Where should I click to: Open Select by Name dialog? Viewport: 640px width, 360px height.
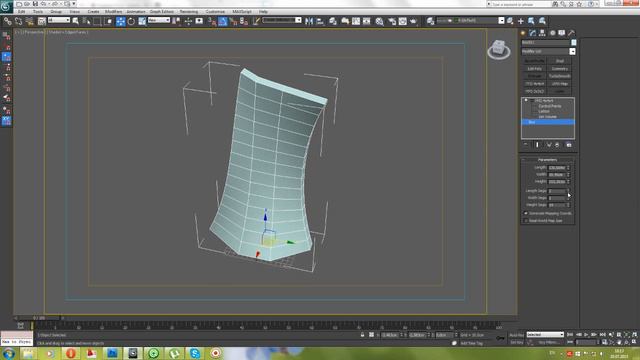pos(86,21)
